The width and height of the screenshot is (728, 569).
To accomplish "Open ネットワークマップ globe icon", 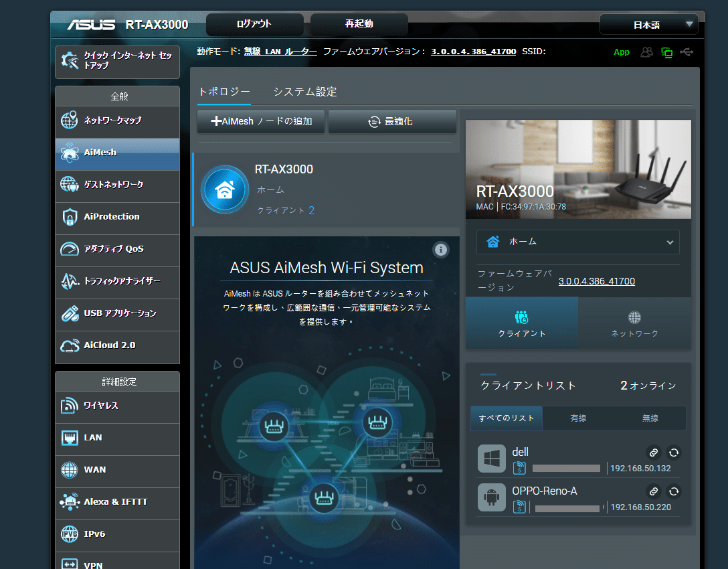I will (70, 120).
